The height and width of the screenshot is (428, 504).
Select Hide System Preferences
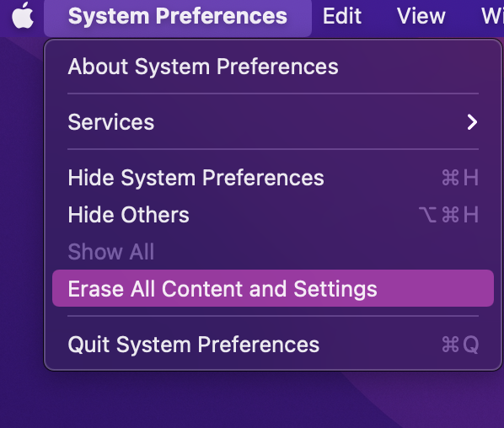pyautogui.click(x=273, y=178)
